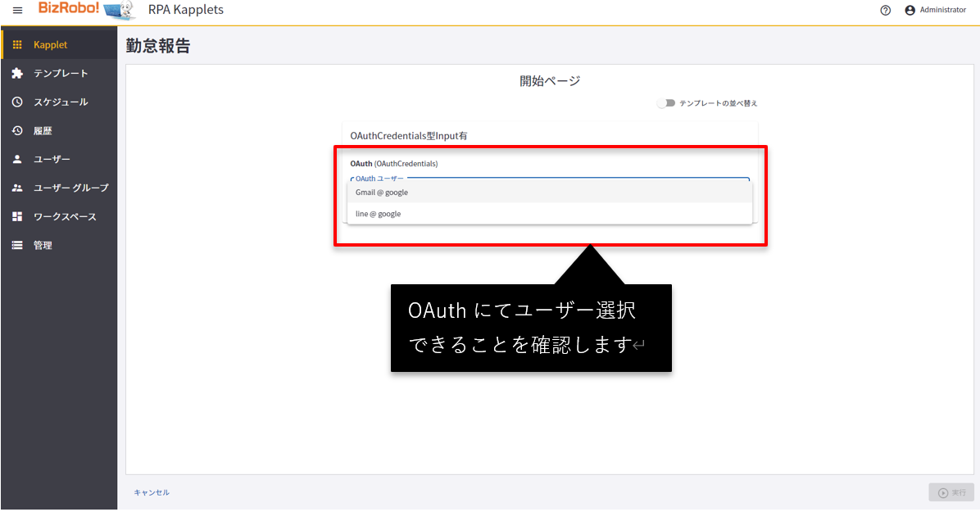The height and width of the screenshot is (512, 980).
Task: Open the Kapplet section icon in sidebar
Action: point(17,43)
